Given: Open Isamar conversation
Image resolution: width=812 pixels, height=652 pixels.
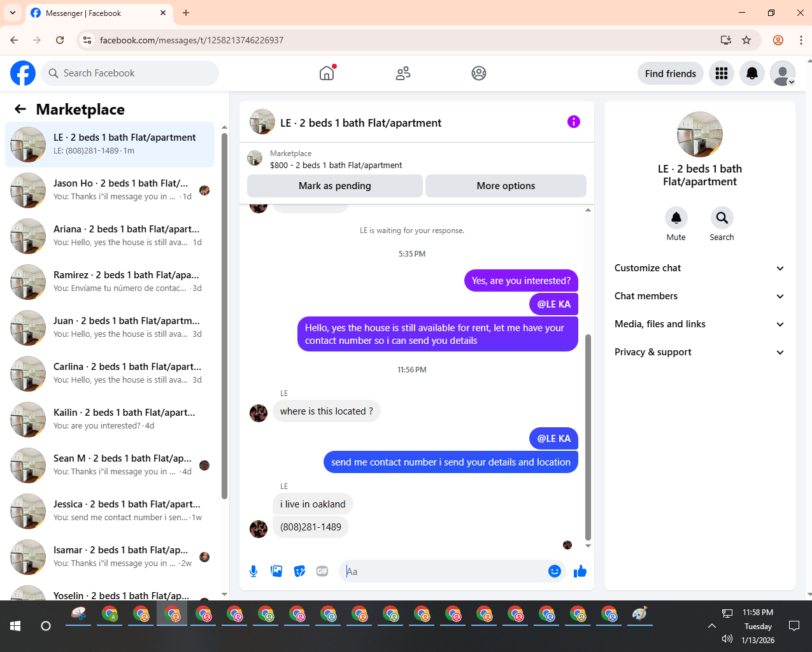Looking at the screenshot, I should click(110, 557).
